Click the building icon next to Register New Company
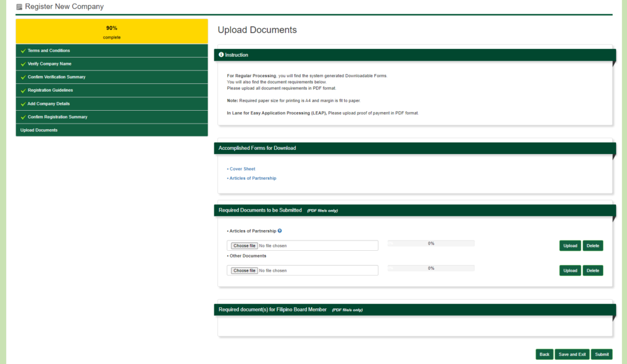The width and height of the screenshot is (627, 364). [x=19, y=7]
